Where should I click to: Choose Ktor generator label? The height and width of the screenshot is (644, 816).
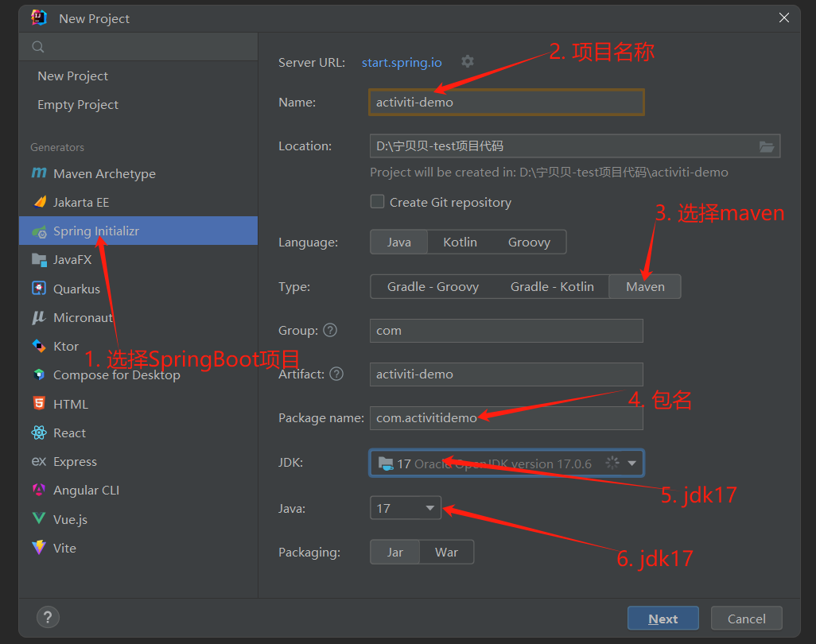[x=66, y=346]
